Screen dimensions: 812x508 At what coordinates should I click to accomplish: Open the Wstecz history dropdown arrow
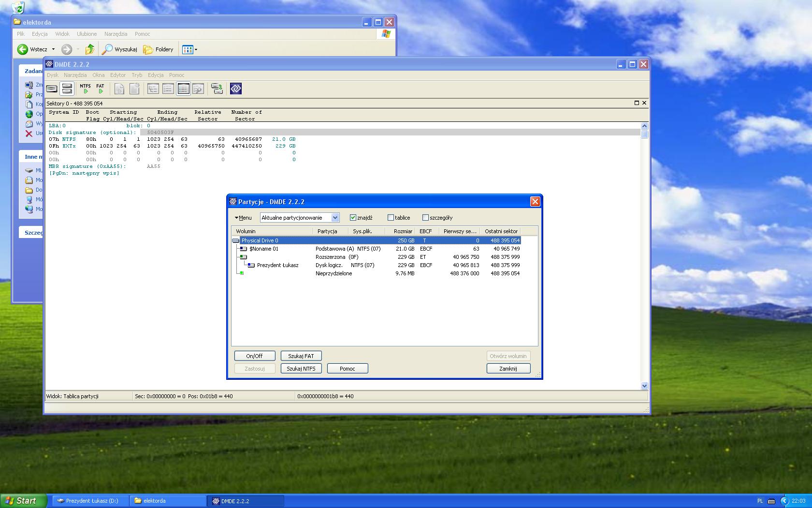54,49
